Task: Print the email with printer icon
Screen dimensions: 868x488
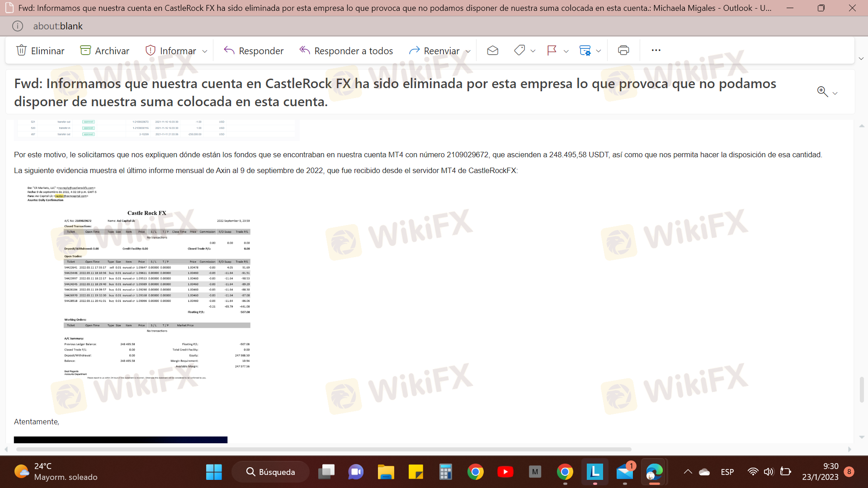Action: pos(623,51)
